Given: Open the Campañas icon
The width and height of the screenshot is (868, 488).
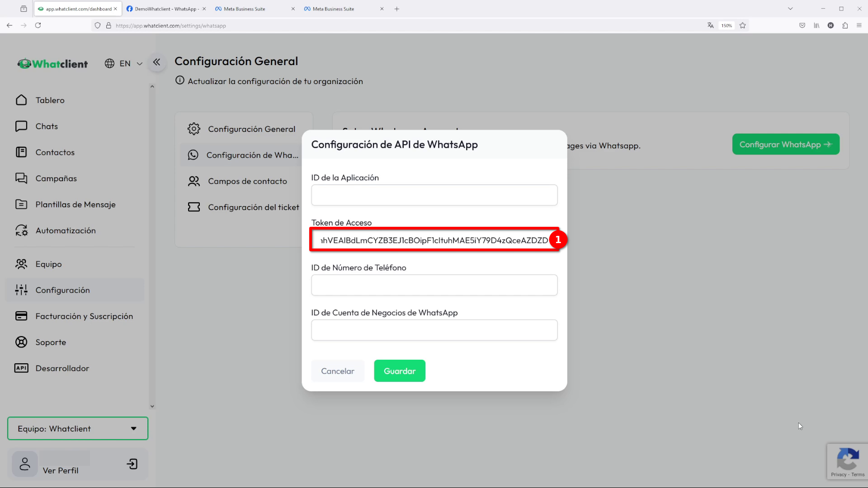Looking at the screenshot, I should coord(21,178).
